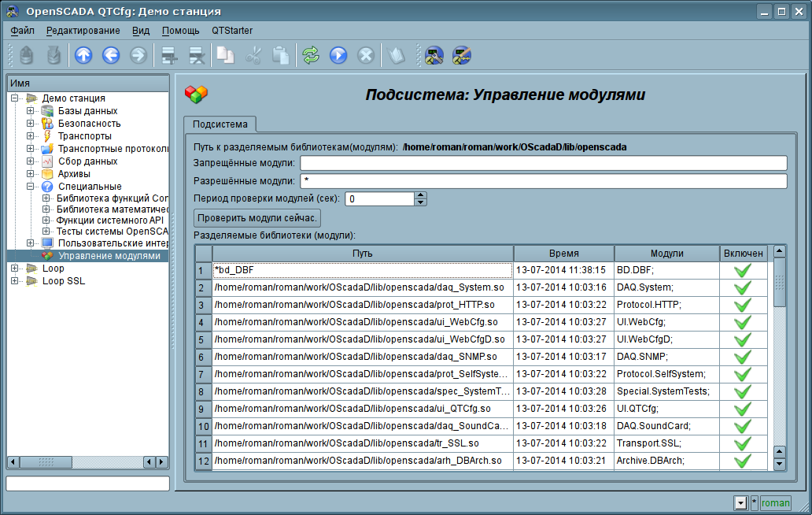Toggle the enabled checkmark for DAQ.System
The height and width of the screenshot is (515, 812).
click(x=743, y=287)
